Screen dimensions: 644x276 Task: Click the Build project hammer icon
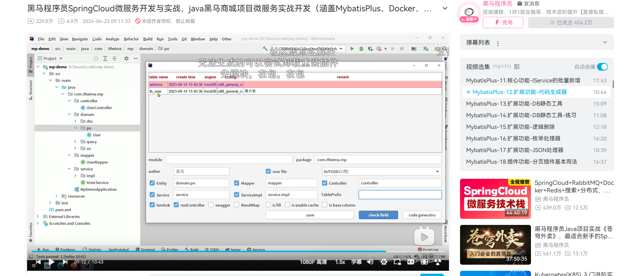point(265,49)
